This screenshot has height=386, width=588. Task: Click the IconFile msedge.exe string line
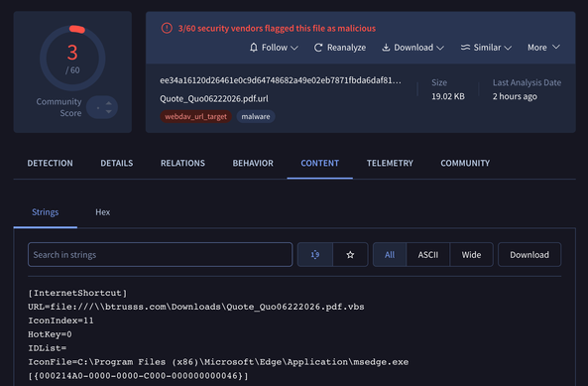[x=218, y=362]
